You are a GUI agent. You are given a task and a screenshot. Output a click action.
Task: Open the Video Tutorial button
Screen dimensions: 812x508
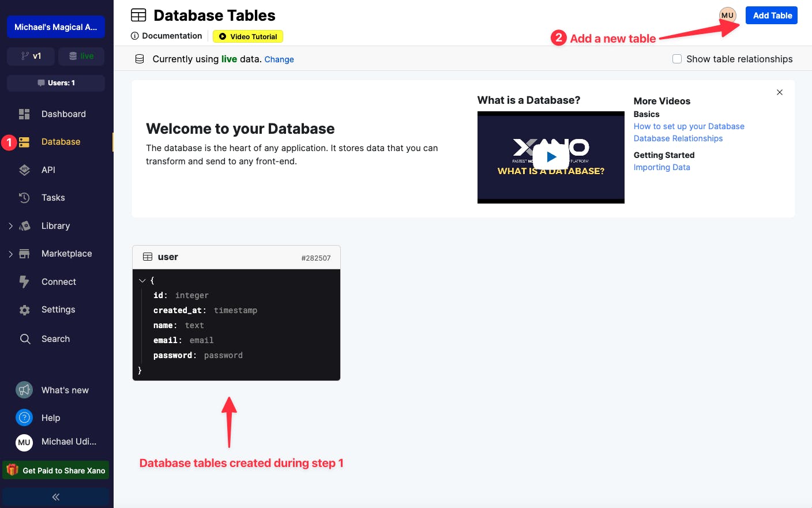coord(248,36)
